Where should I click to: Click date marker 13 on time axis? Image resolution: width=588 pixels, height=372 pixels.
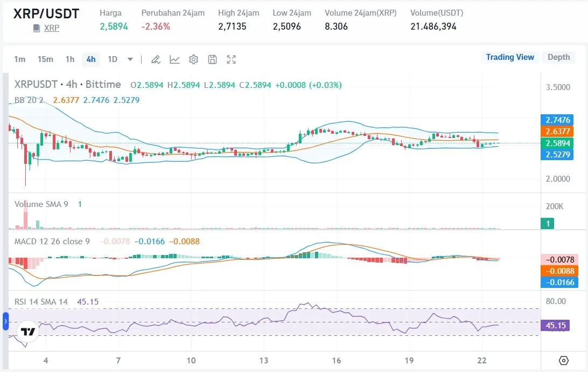pyautogui.click(x=264, y=361)
